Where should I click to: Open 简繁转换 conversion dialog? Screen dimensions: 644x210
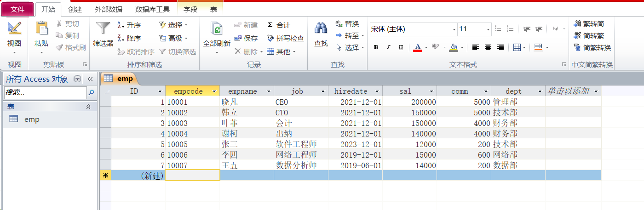(x=592, y=47)
